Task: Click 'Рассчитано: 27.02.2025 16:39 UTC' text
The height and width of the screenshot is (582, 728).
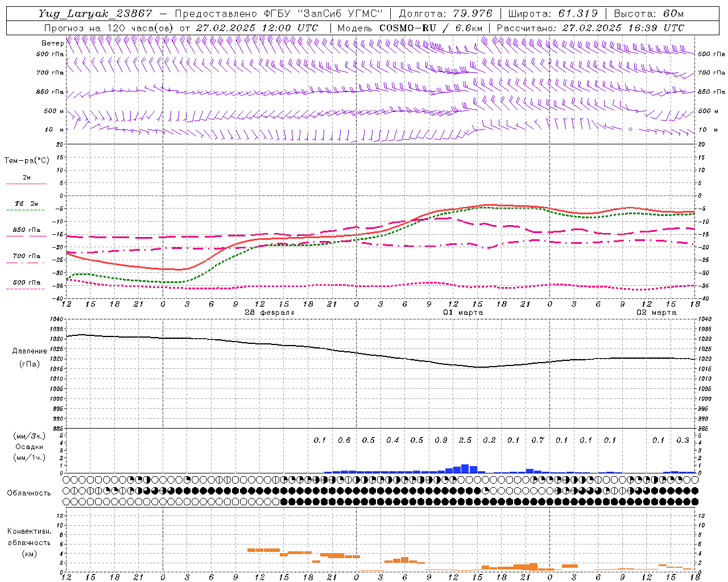Action: [590, 27]
